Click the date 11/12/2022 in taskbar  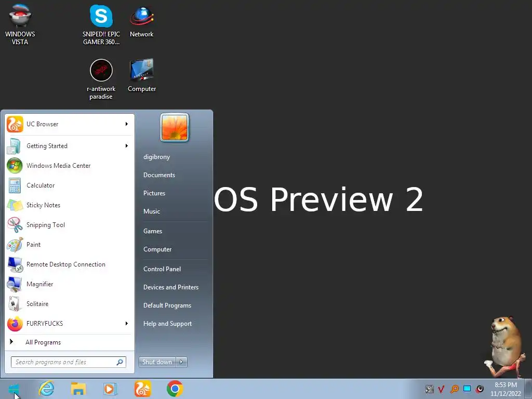(506, 394)
